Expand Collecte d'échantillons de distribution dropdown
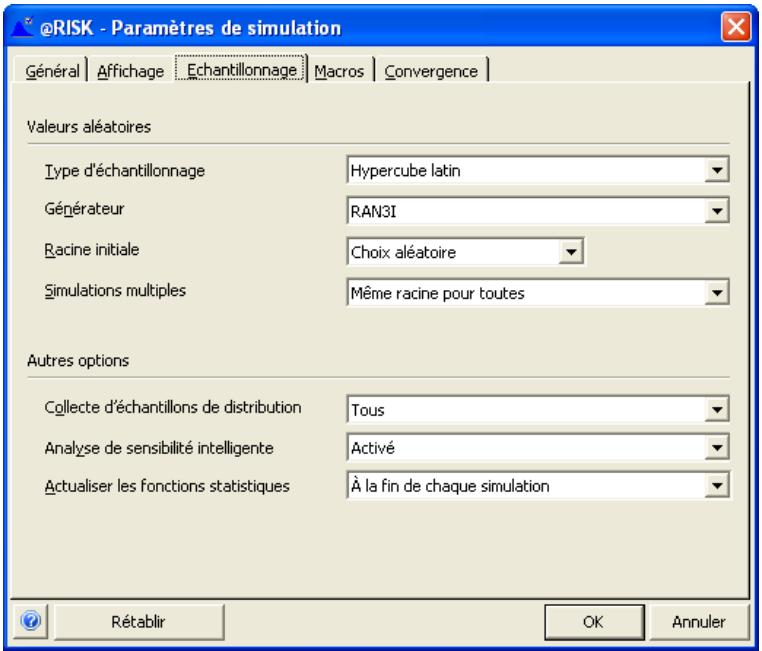 [718, 408]
